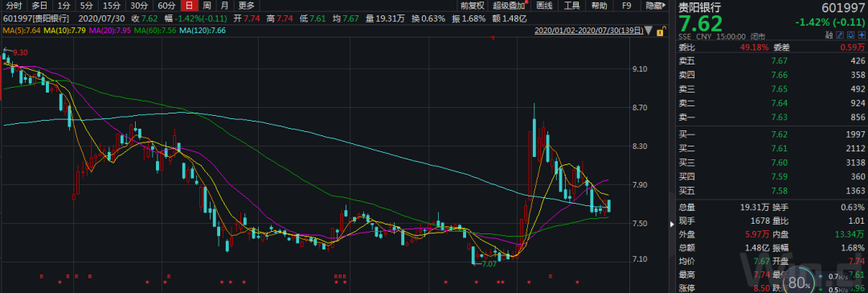Open the 工具 menu
868x293 pixels.
(572, 6)
